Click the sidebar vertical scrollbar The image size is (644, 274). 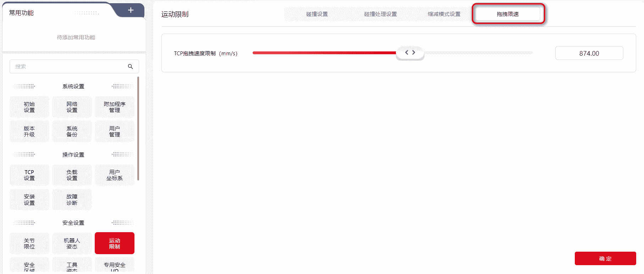(138, 128)
